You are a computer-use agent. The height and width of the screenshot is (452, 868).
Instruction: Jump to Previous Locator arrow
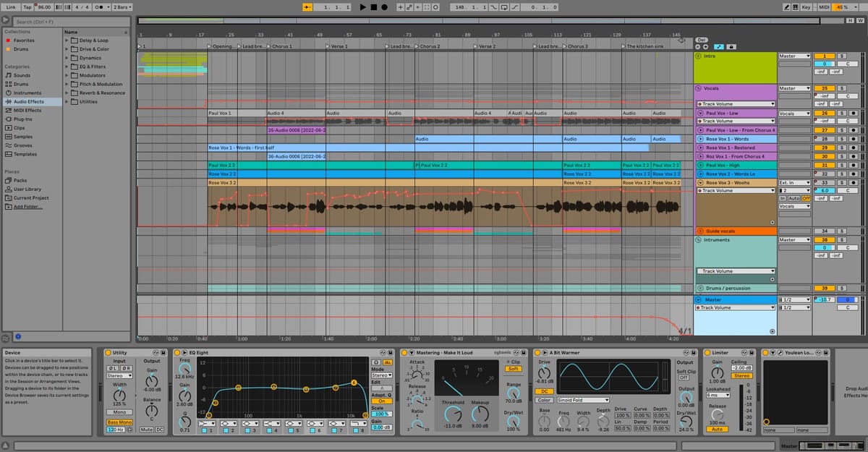click(699, 47)
